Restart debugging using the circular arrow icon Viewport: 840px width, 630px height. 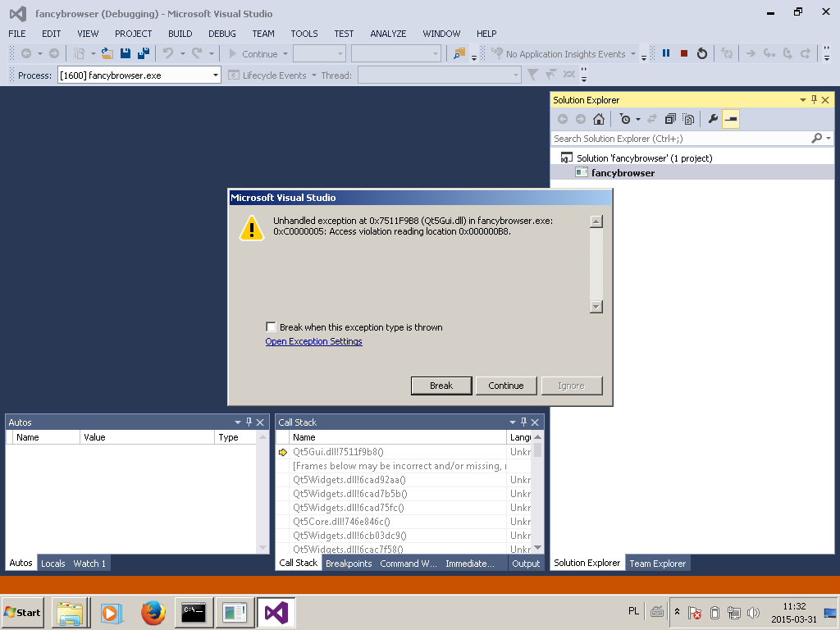tap(702, 53)
